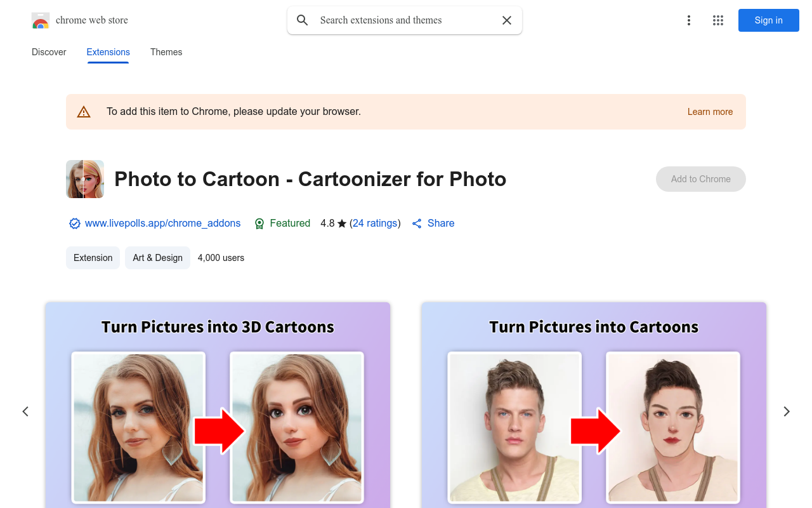The image size is (812, 508).
Task: Click the Featured badge icon
Action: 259,224
